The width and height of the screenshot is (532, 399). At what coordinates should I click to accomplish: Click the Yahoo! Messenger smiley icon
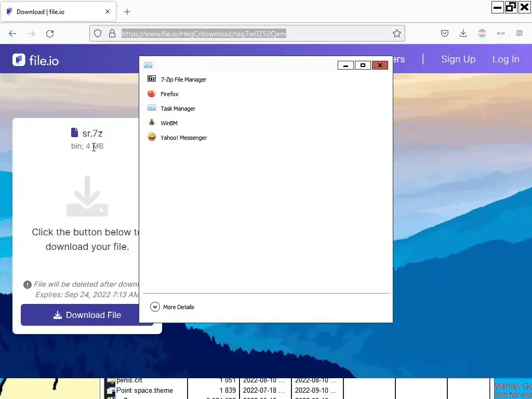pos(152,137)
